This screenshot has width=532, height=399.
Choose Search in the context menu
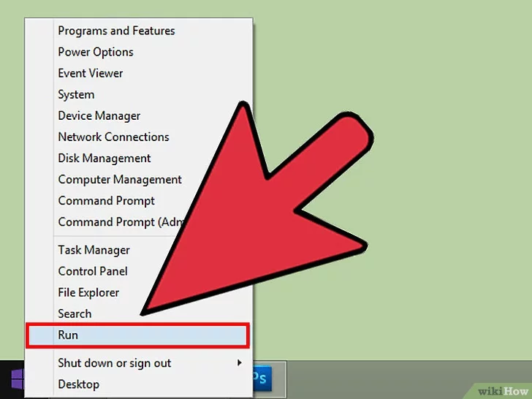(x=75, y=313)
